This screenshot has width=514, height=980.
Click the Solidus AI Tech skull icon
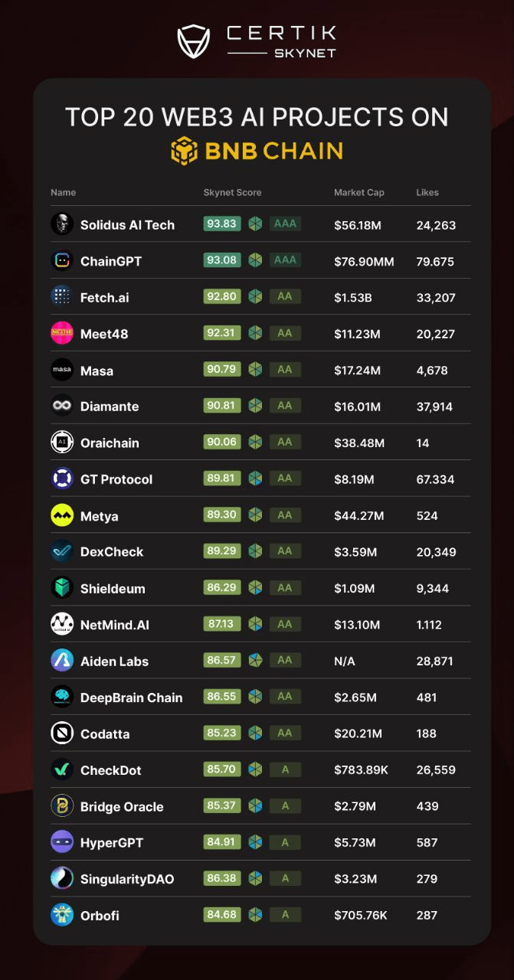tap(62, 224)
